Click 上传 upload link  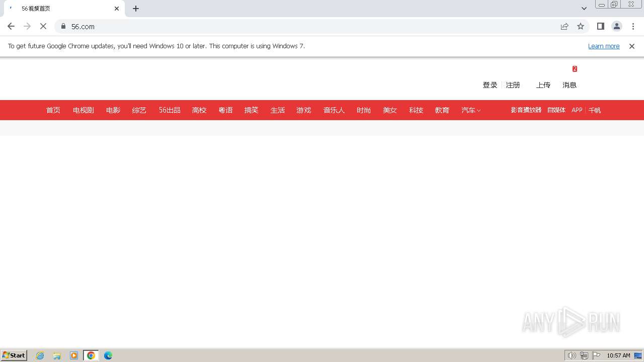click(543, 85)
